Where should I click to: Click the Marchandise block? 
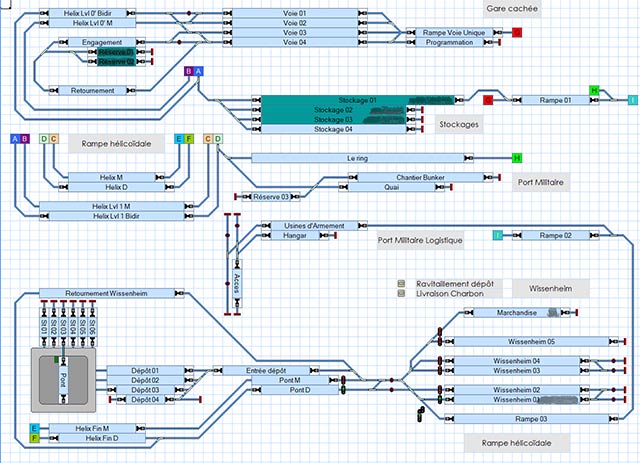[x=517, y=313]
